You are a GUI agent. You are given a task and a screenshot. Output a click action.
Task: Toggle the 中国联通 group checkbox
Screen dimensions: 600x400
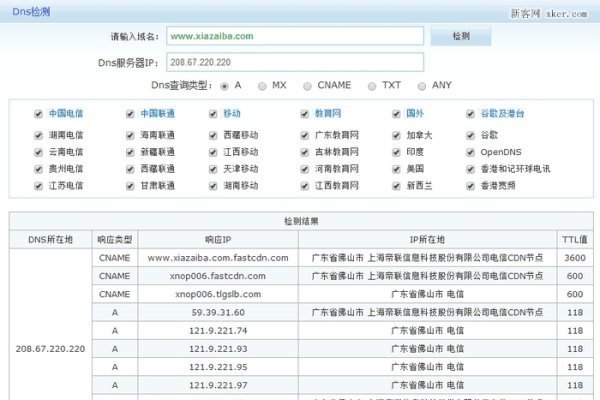tap(130, 115)
